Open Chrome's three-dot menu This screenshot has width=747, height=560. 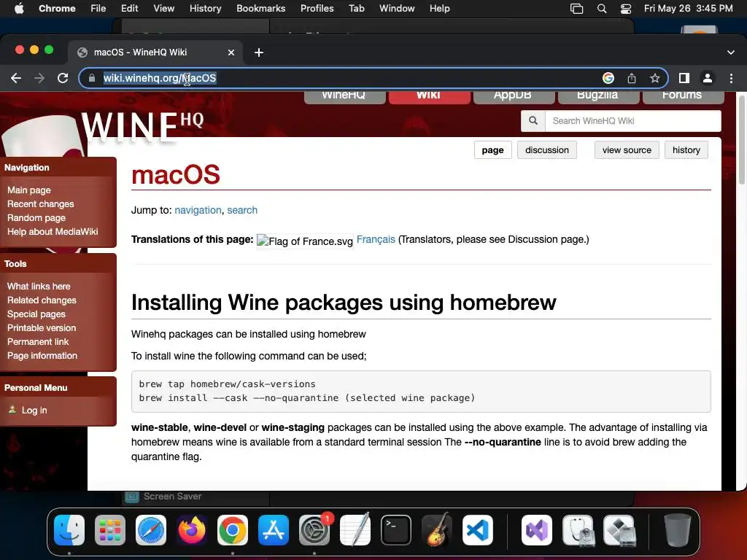731,78
